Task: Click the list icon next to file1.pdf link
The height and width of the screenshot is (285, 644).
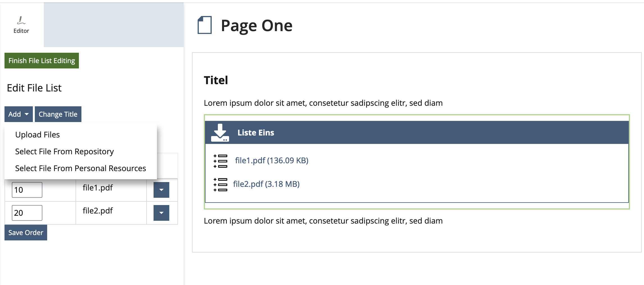Action: click(220, 161)
